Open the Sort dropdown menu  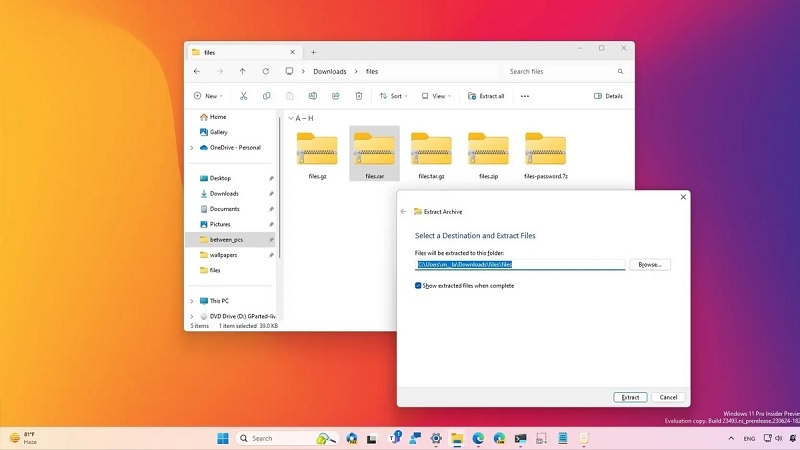(393, 96)
